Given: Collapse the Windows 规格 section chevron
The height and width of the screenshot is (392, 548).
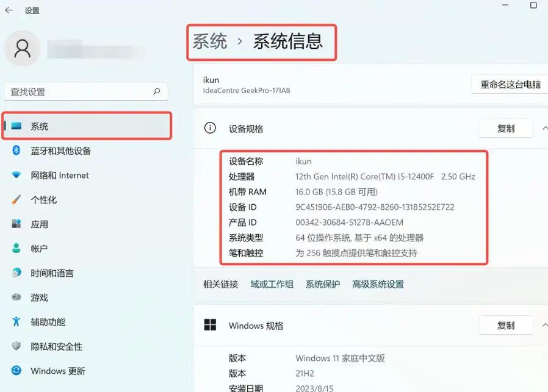Looking at the screenshot, I should [544, 325].
